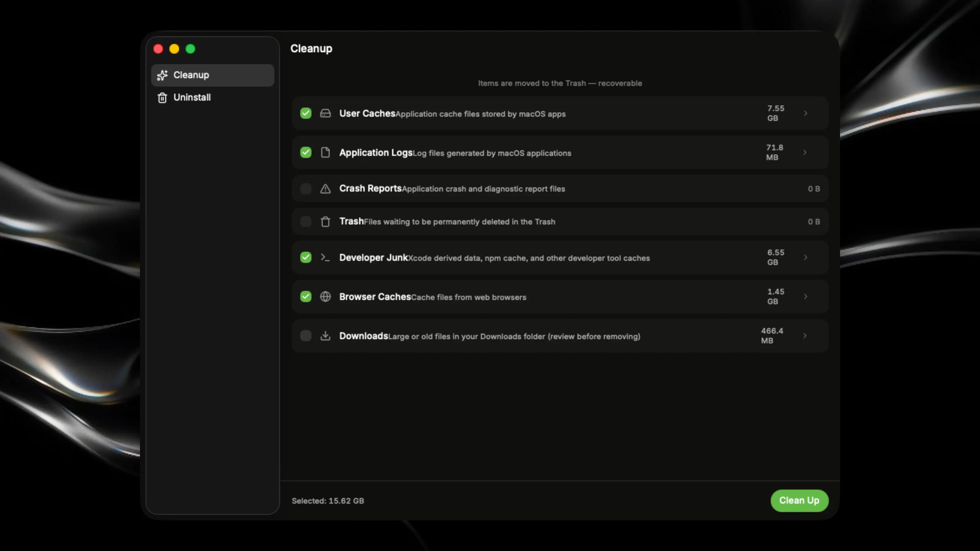Screen dimensions: 980x551
Task: Click the 'Browser Caches' title text
Action: pyautogui.click(x=375, y=297)
